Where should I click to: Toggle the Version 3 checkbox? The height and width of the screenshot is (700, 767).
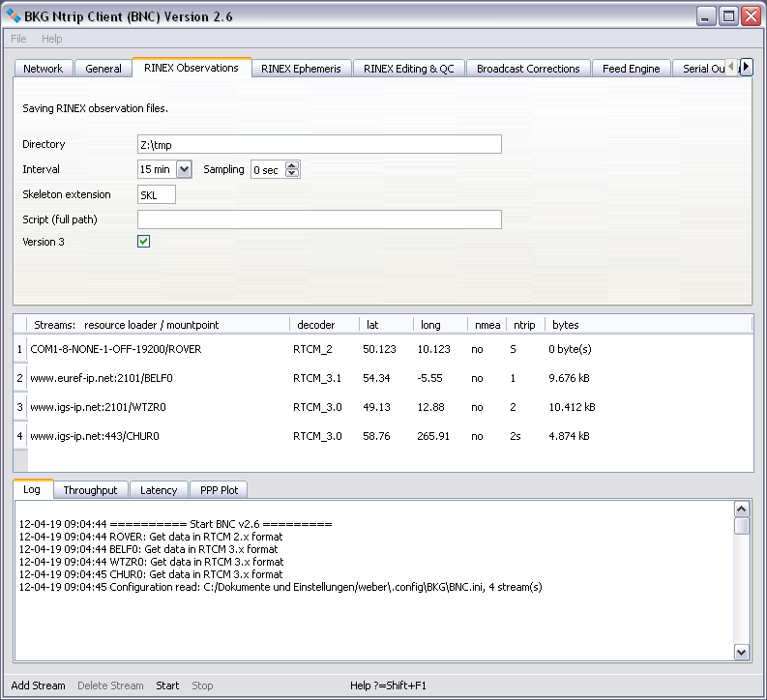tap(144, 242)
